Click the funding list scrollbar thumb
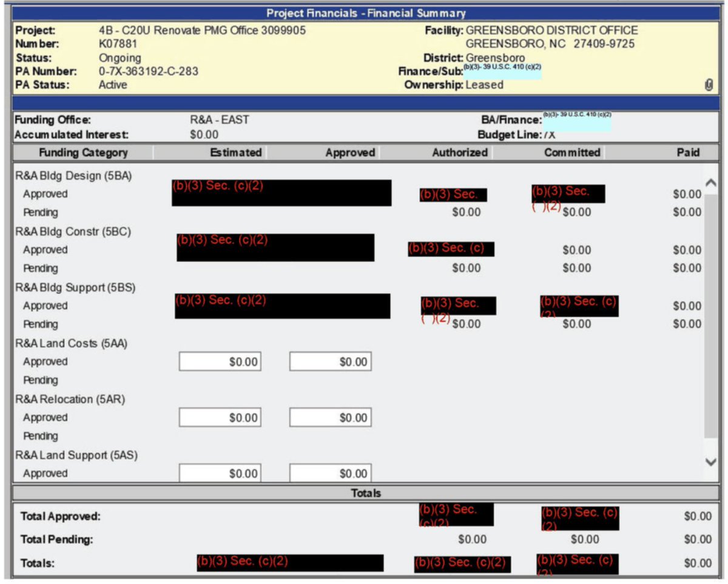 (711, 315)
